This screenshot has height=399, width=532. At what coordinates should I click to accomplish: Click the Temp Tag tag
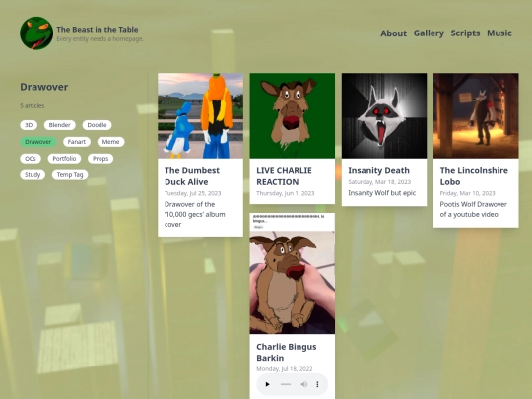pos(70,174)
